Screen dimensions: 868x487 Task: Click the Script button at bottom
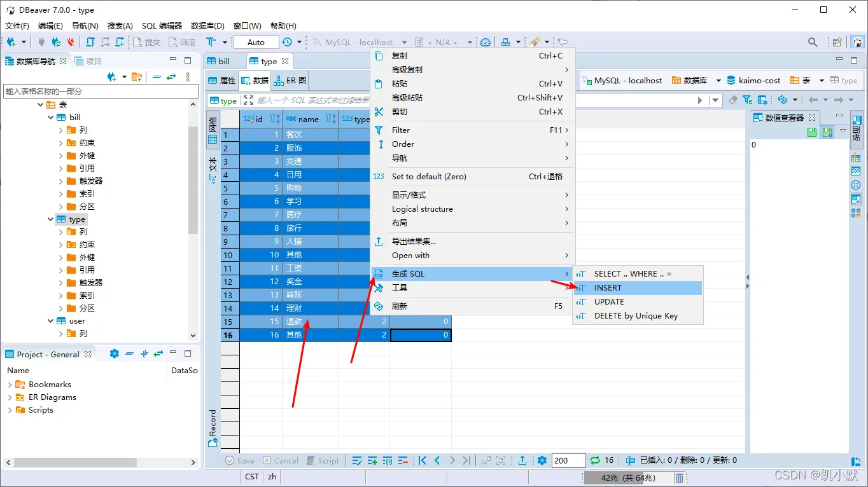[x=323, y=460]
